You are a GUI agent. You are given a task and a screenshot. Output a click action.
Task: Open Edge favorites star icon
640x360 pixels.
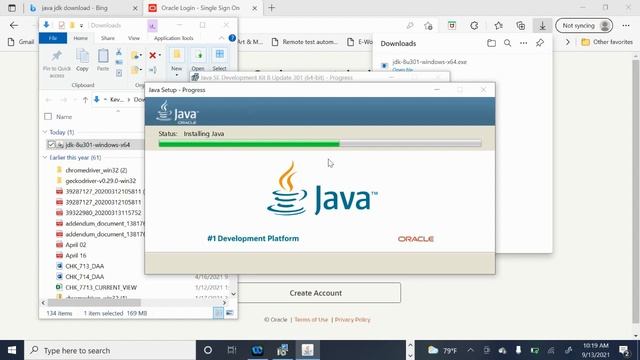tap(498, 26)
